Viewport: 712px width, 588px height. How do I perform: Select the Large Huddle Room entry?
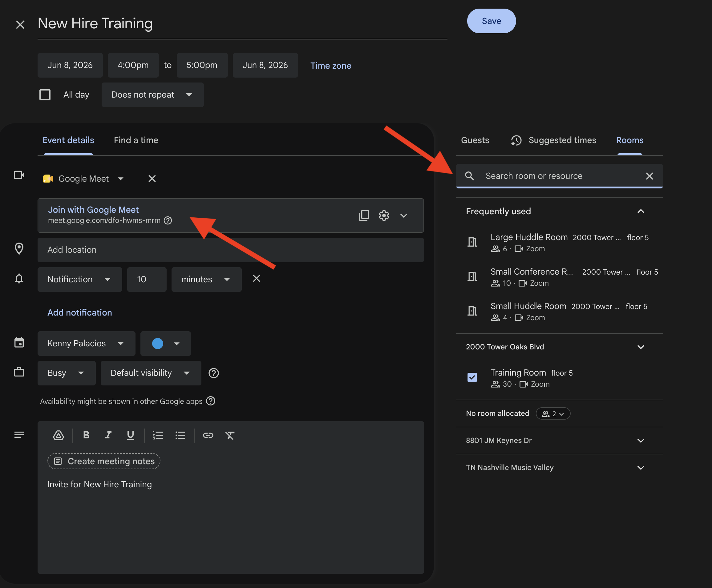pos(560,243)
